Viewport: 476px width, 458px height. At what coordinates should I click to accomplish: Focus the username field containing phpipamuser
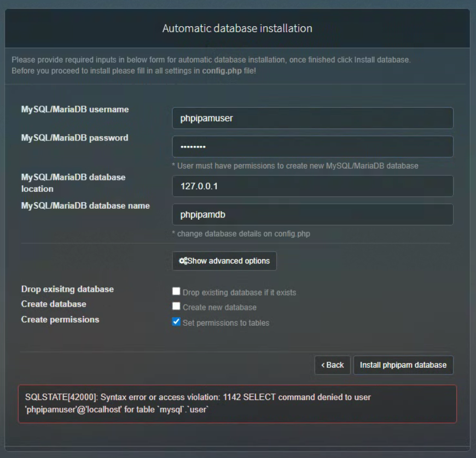click(312, 118)
